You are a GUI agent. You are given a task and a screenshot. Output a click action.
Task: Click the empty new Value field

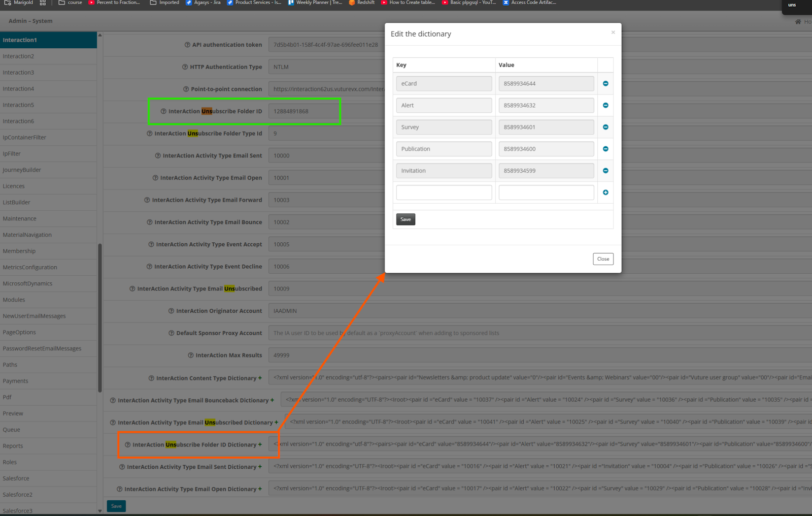pos(546,192)
